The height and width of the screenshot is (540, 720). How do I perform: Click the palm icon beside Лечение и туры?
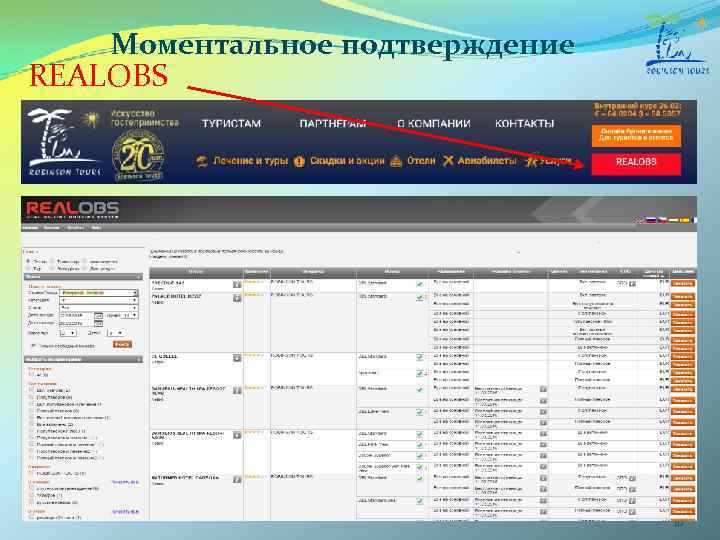[x=202, y=161]
